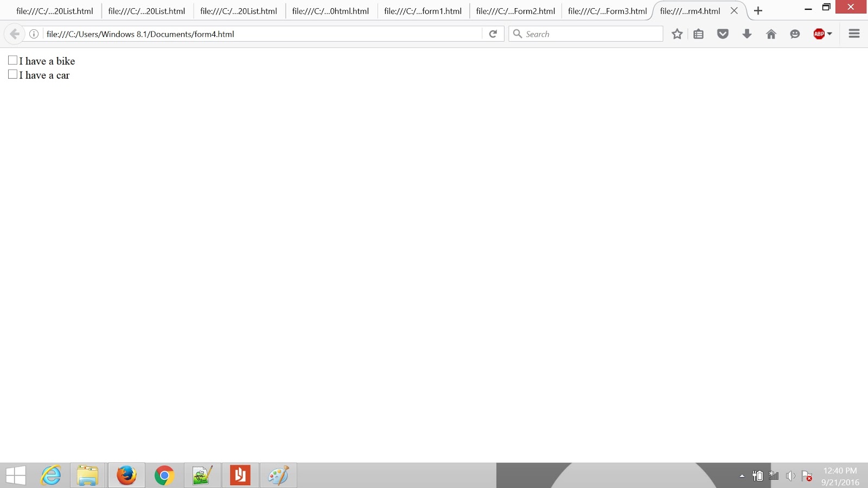Reload the current page
The height and width of the screenshot is (488, 868).
tap(493, 34)
